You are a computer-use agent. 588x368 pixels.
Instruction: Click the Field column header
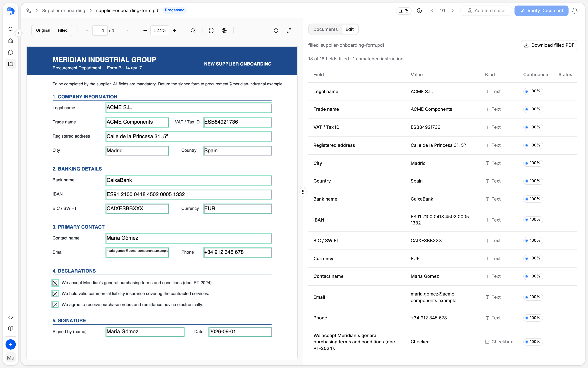(x=318, y=75)
